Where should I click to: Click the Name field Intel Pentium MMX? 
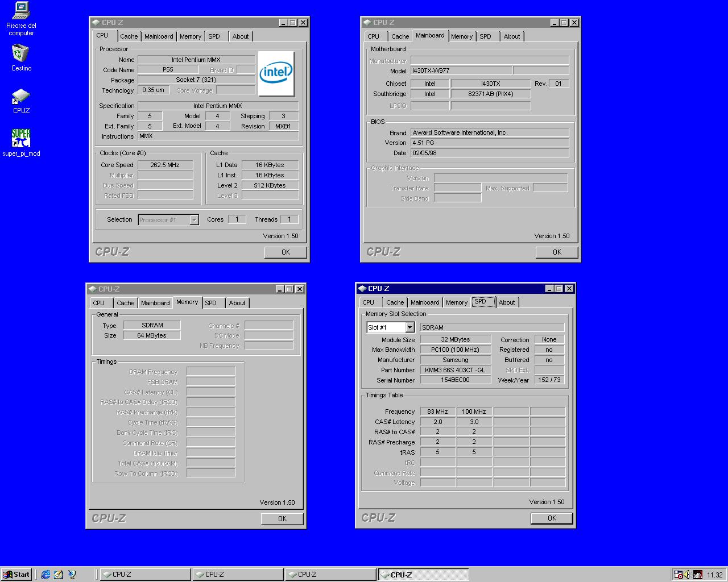(196, 60)
